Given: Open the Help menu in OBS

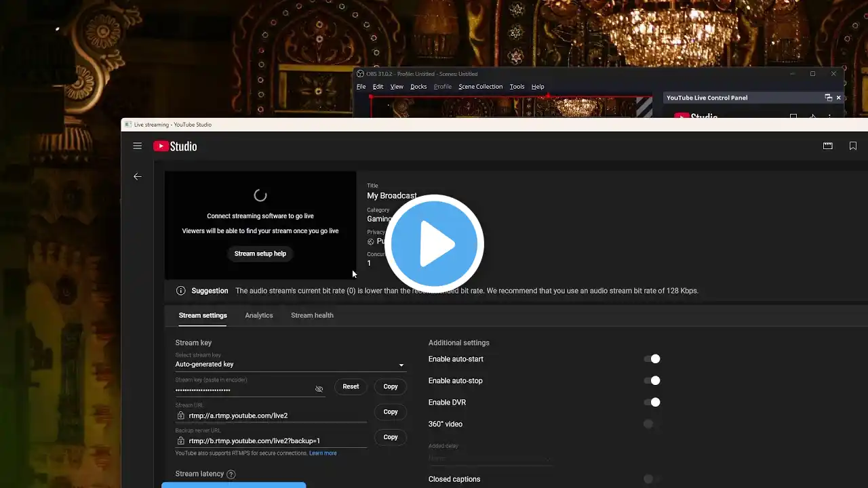Looking at the screenshot, I should pos(538,87).
